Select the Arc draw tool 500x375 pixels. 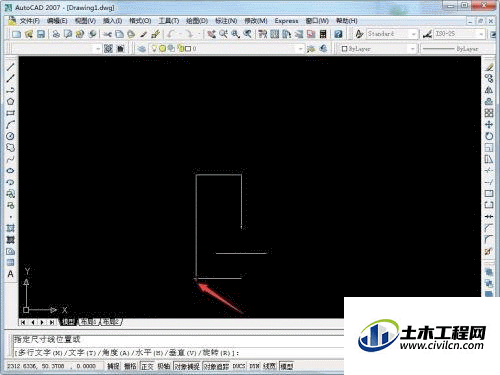point(10,125)
